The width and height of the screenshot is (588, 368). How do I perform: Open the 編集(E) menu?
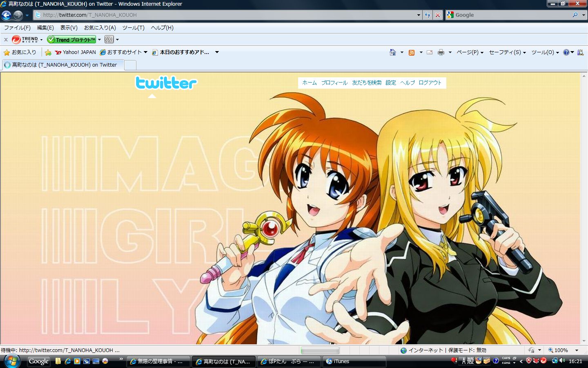coord(45,28)
